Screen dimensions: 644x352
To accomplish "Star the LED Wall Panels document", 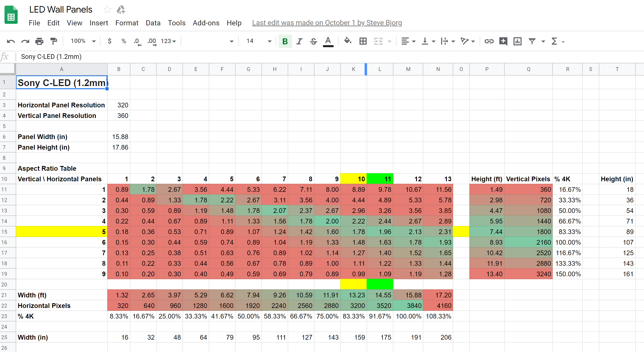I will pos(107,9).
